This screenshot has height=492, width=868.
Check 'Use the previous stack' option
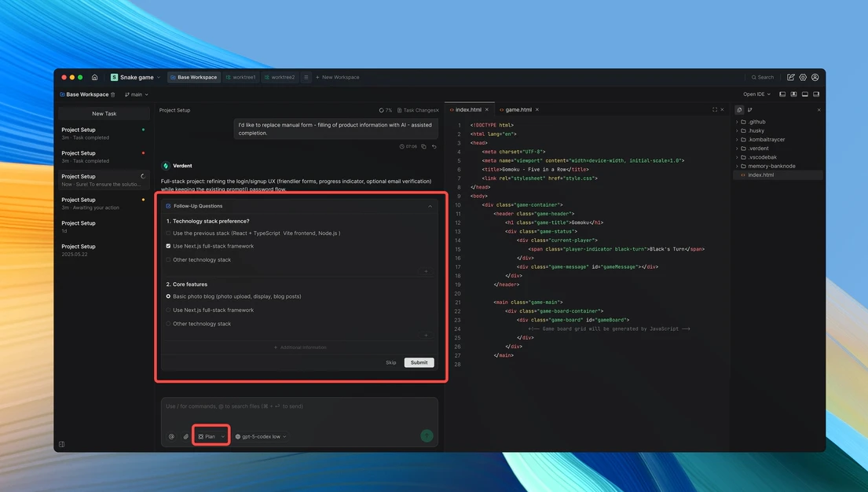click(x=168, y=233)
